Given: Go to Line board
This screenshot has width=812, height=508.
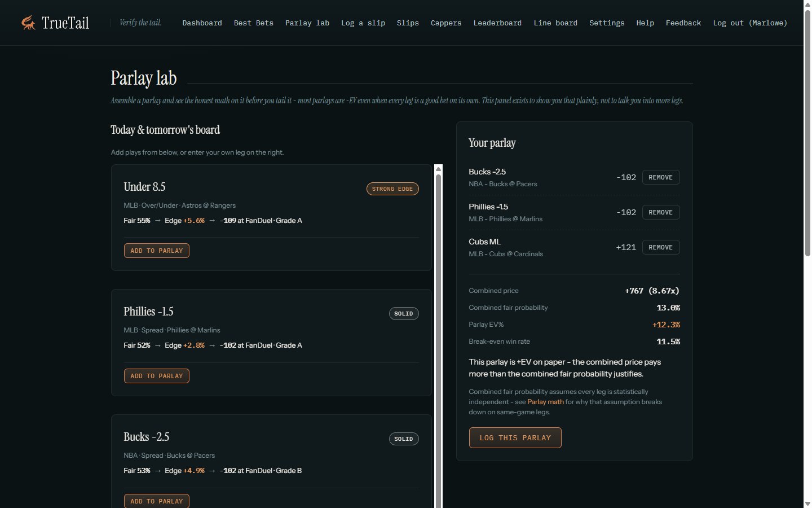Looking at the screenshot, I should (555, 23).
